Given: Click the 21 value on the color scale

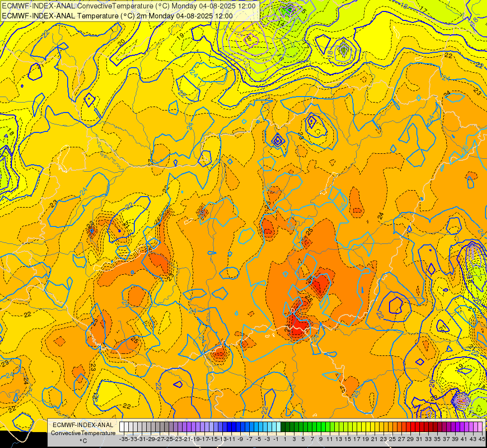Looking at the screenshot, I should click(x=375, y=440).
